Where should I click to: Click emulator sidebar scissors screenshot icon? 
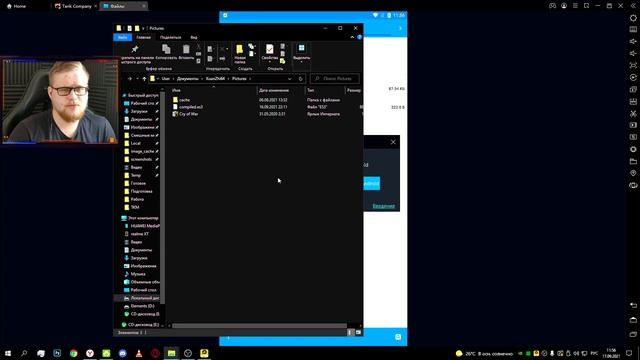[633, 113]
